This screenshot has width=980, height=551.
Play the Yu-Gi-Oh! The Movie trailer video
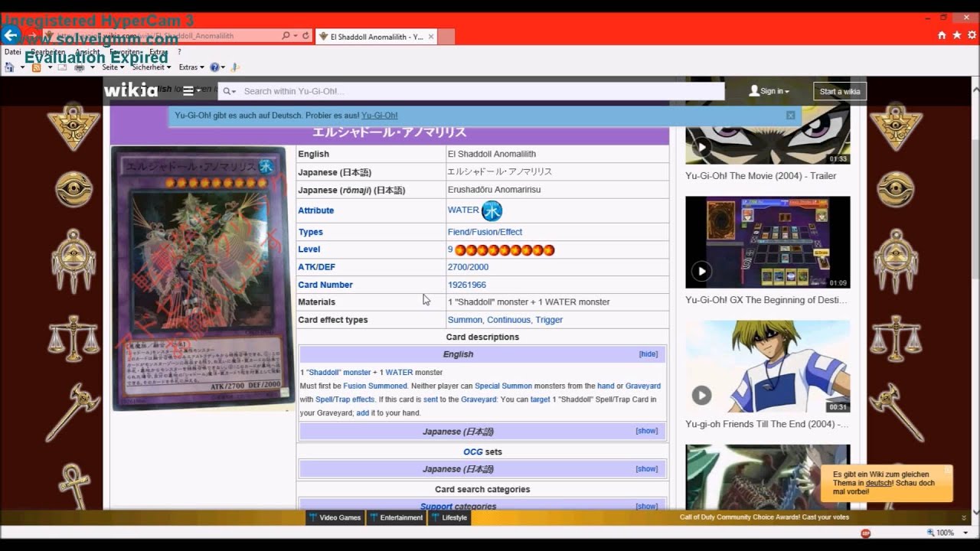[x=701, y=147]
